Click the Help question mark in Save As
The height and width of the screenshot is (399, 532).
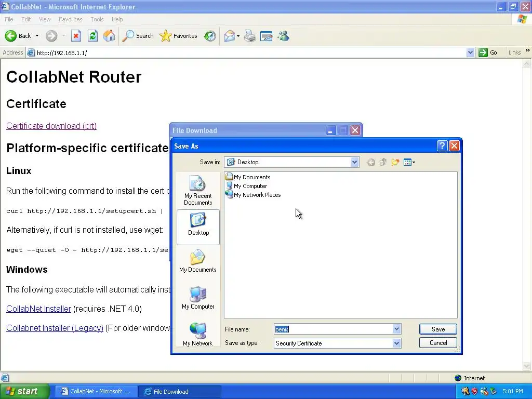click(442, 146)
